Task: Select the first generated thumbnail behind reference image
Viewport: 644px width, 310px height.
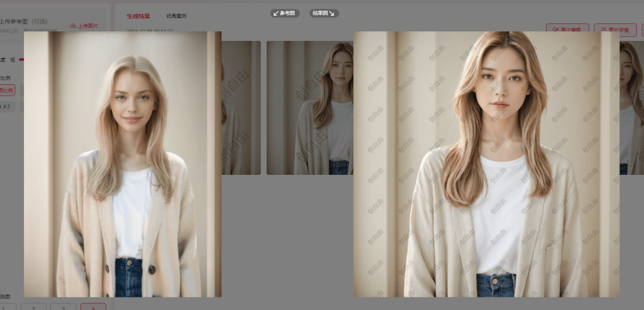Action: click(x=241, y=108)
